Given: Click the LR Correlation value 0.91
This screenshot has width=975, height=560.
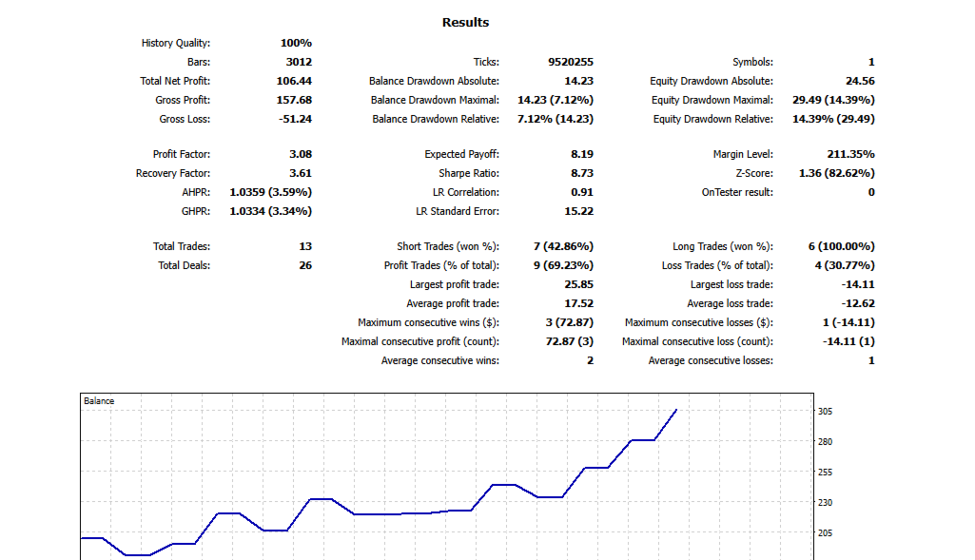Looking at the screenshot, I should pos(582,192).
